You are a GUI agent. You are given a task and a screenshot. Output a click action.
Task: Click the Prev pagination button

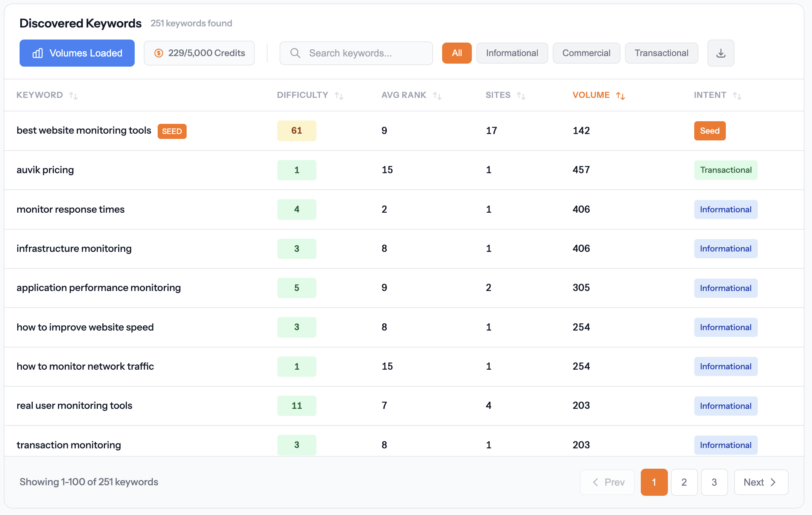[607, 482]
